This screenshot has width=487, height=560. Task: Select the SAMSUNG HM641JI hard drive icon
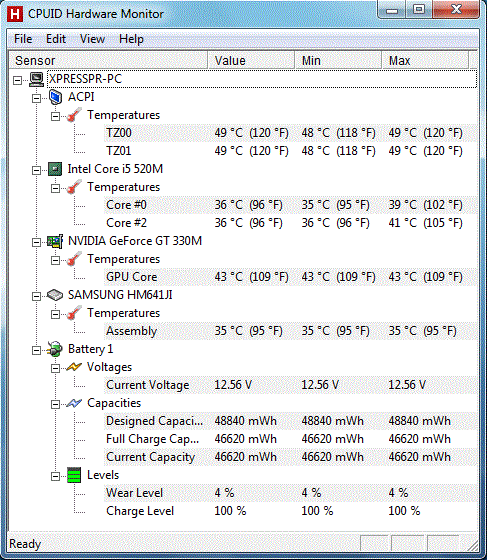tap(55, 295)
